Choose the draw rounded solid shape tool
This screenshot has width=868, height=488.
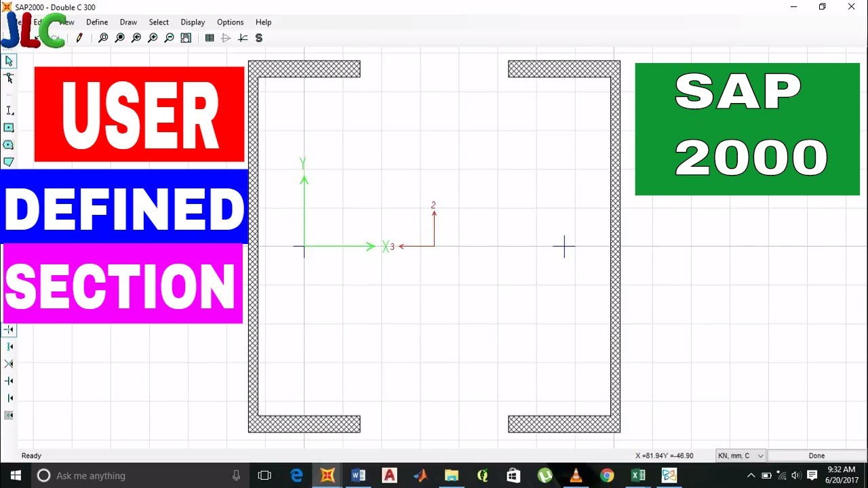point(9,145)
